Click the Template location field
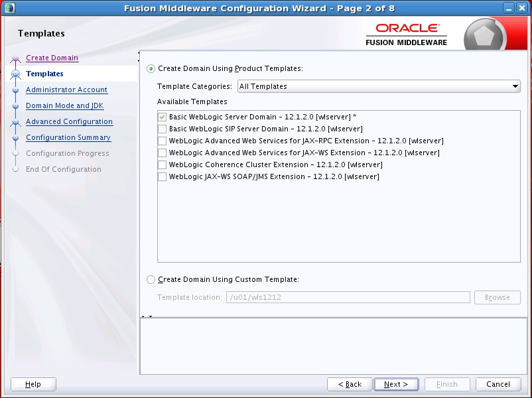 click(x=348, y=297)
